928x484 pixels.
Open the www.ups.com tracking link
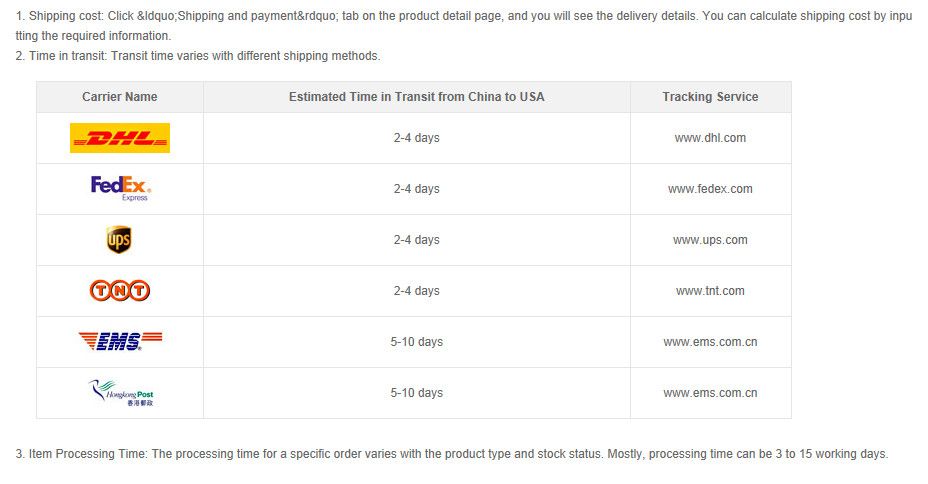[710, 240]
